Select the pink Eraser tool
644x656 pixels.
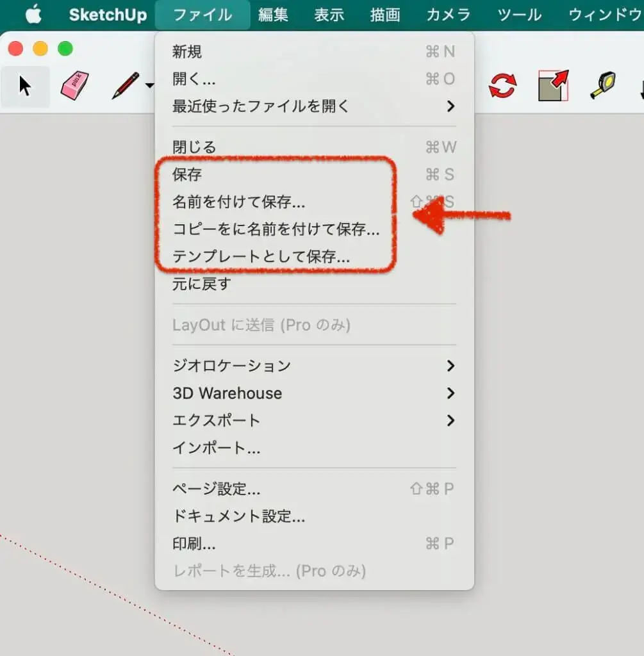click(x=74, y=86)
